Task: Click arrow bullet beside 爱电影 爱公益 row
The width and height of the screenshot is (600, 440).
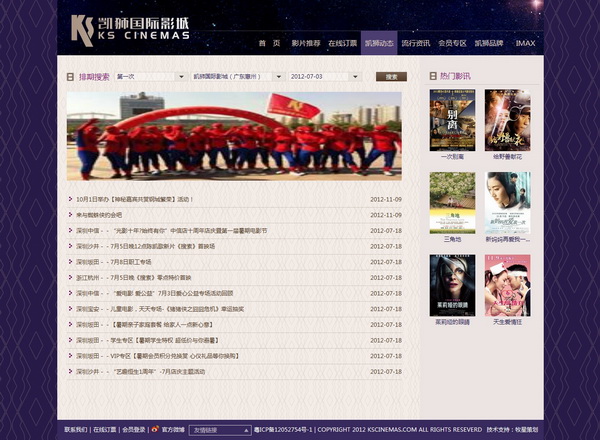Action: tap(70, 293)
